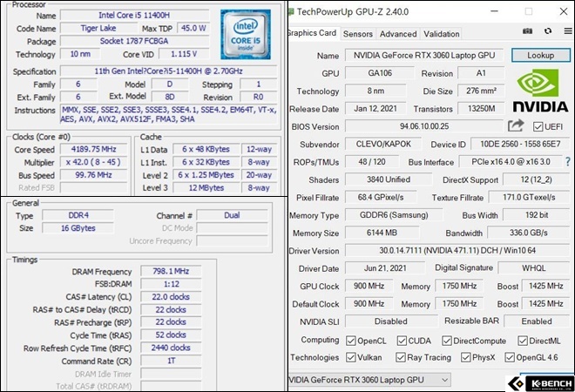Click the Release Date Jan 12, 2021 field
This screenshot has height=392, width=575.
tap(375, 109)
